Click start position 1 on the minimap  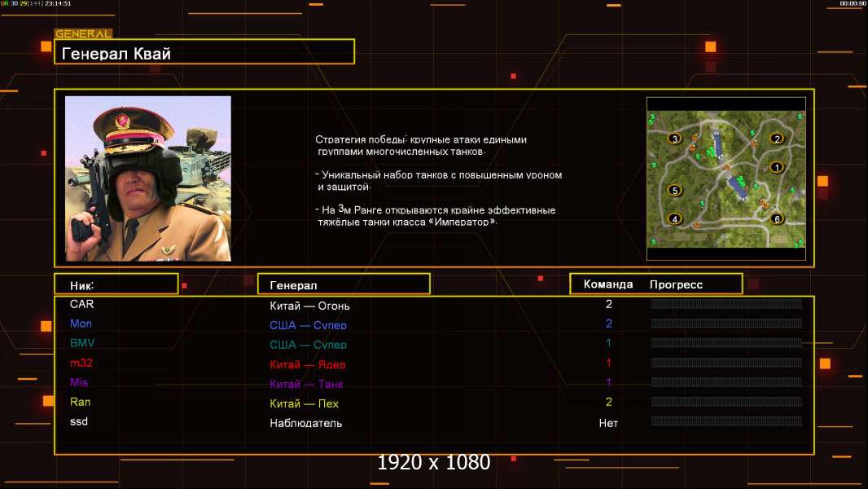point(776,167)
